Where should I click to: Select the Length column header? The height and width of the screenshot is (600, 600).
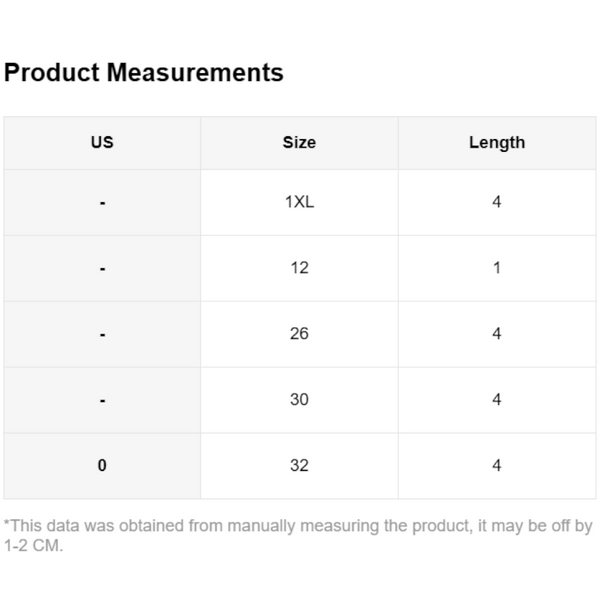coord(496,143)
